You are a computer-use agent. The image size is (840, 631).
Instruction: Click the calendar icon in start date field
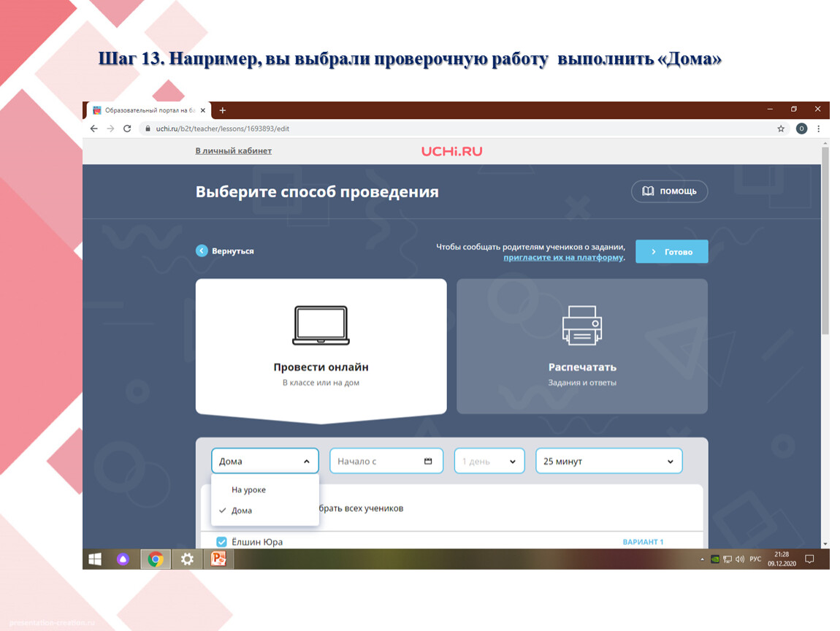pos(429,462)
